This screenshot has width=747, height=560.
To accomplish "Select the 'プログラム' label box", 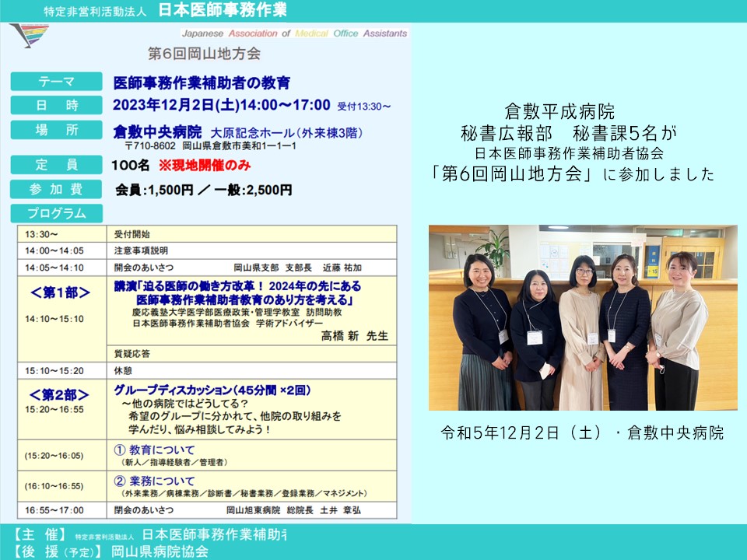I will pos(56,213).
